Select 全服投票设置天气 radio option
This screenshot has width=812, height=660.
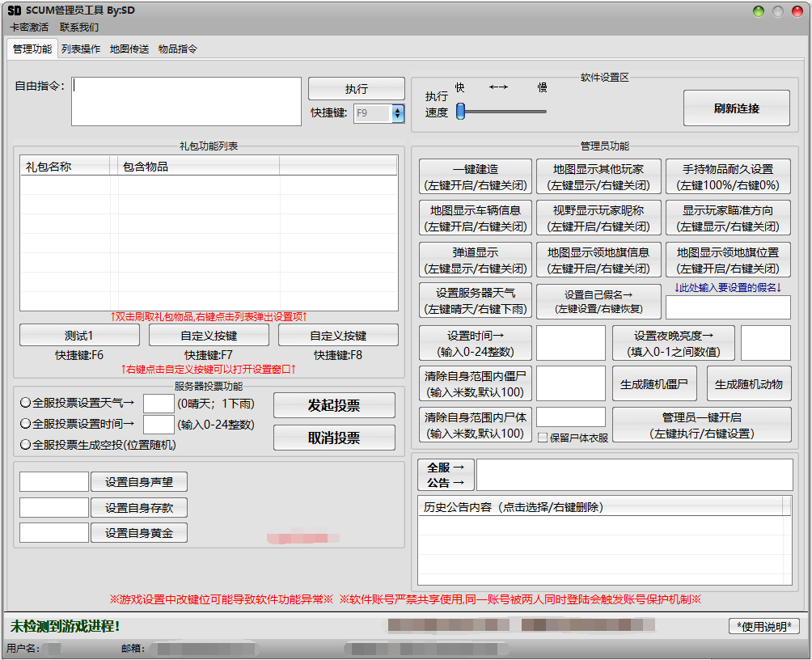pyautogui.click(x=25, y=402)
